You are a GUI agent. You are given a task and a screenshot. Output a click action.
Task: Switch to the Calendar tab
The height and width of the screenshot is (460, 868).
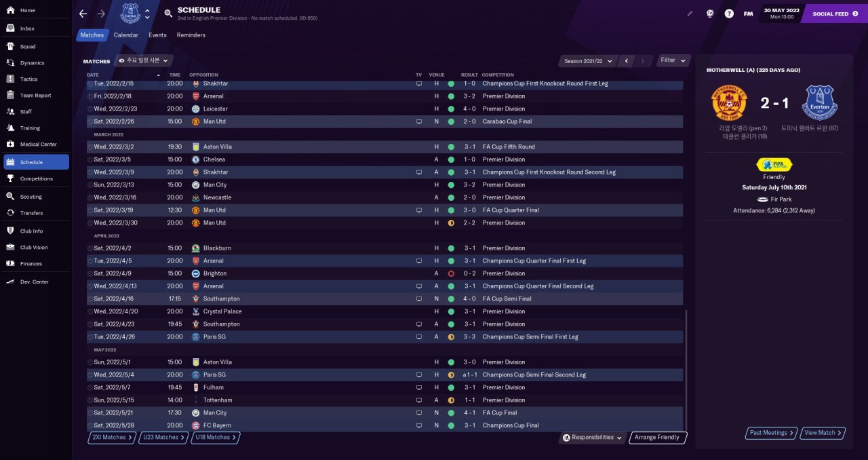(x=126, y=35)
